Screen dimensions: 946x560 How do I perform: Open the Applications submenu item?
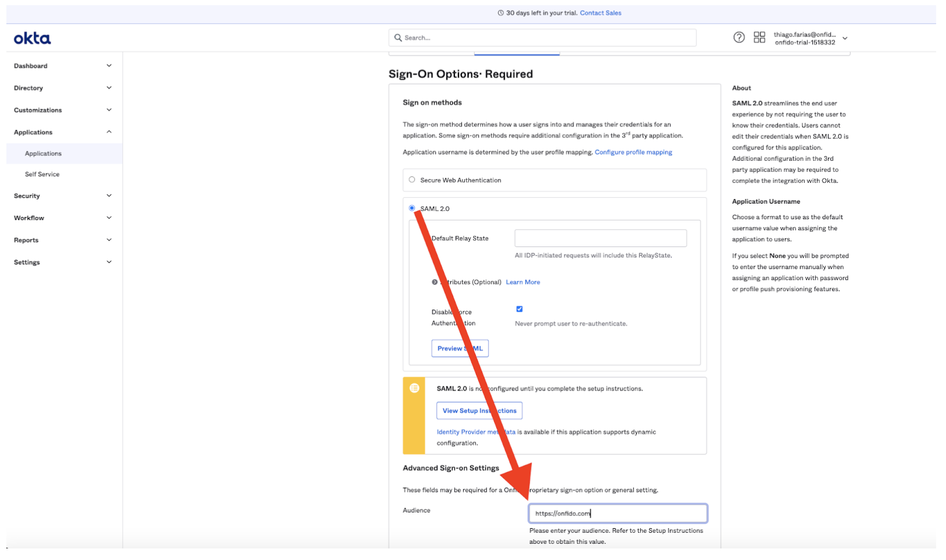click(x=64, y=154)
